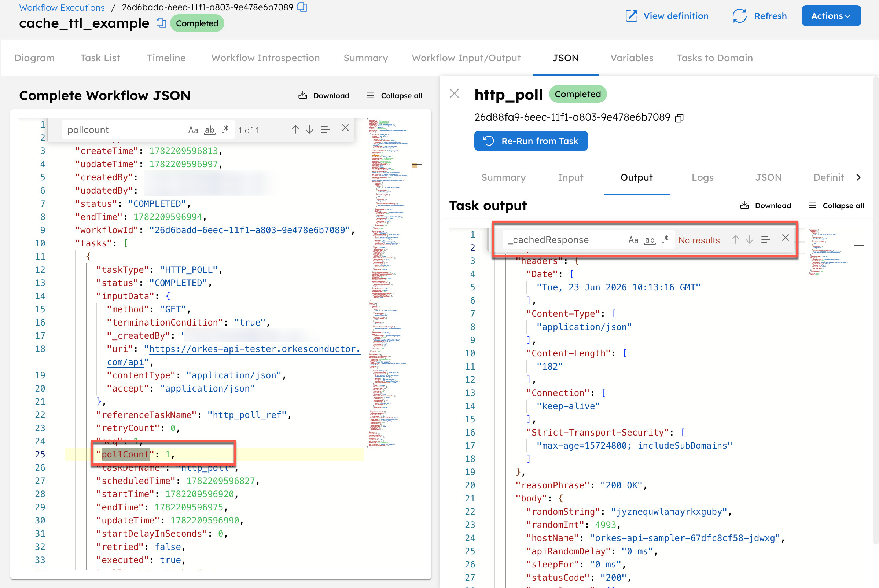Open the Tasks to Domain tab
This screenshot has height=588, width=879.
(x=715, y=58)
